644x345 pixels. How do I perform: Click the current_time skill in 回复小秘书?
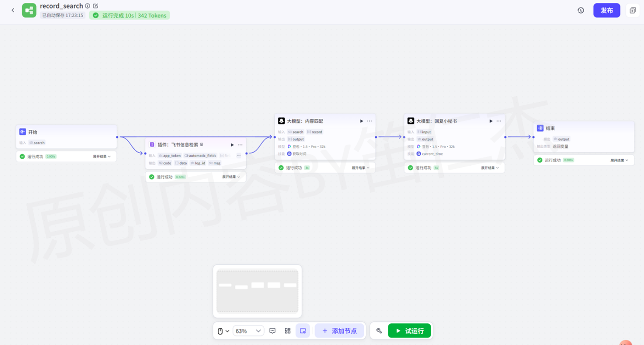point(430,154)
